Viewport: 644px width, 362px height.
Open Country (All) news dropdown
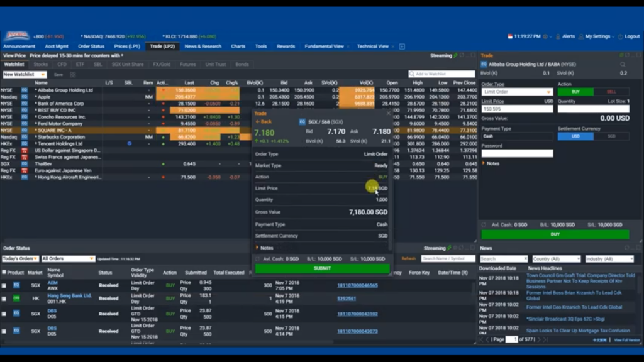click(x=556, y=259)
